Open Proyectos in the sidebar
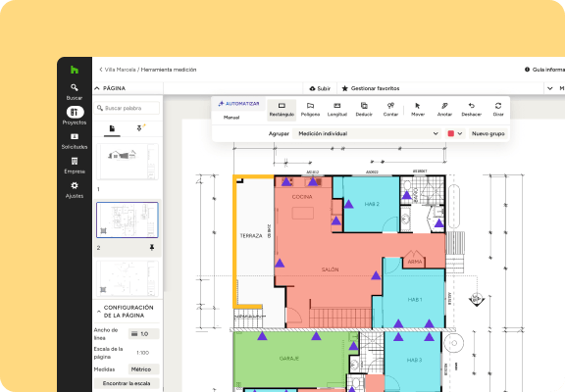 coord(75,116)
